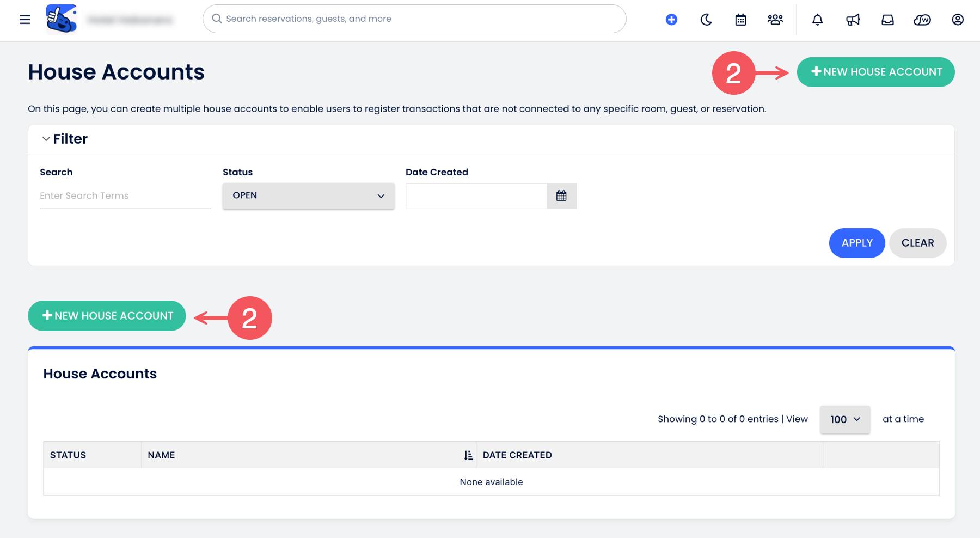980x538 pixels.
Task: Click the cloud icon in the top bar
Action: pyautogui.click(x=922, y=20)
